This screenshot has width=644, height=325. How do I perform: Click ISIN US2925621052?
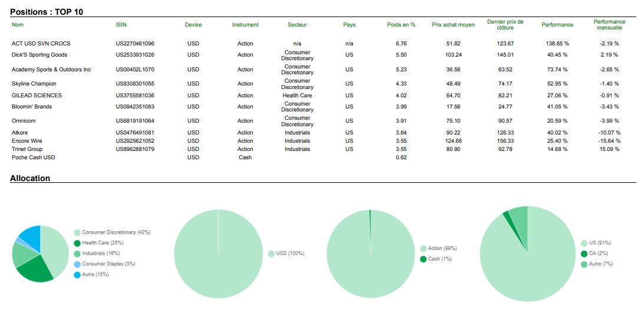pyautogui.click(x=135, y=141)
